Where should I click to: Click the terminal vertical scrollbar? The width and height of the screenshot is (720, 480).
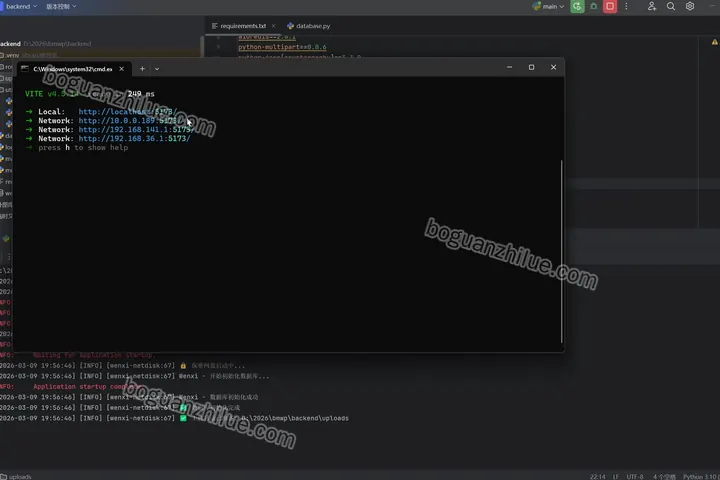(x=561, y=251)
